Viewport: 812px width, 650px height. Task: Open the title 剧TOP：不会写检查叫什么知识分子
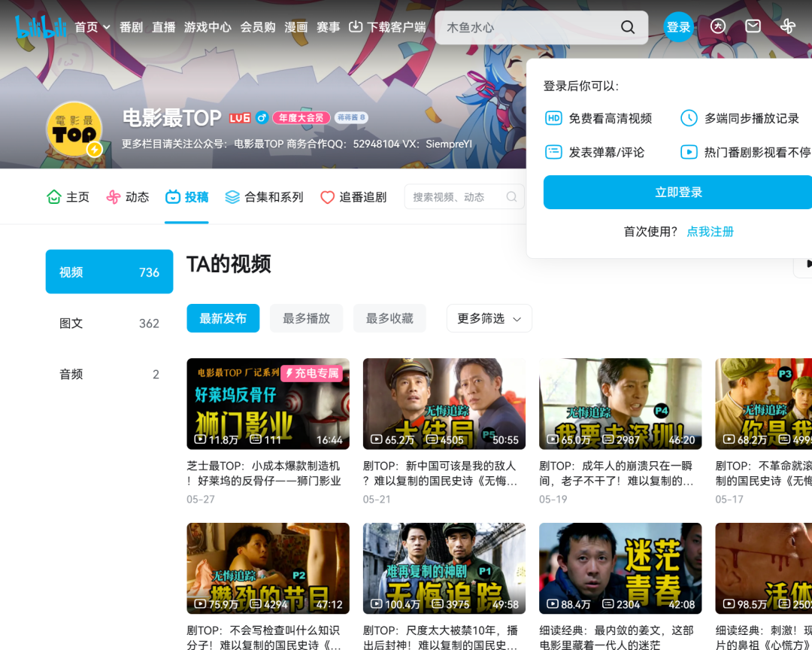tap(264, 637)
